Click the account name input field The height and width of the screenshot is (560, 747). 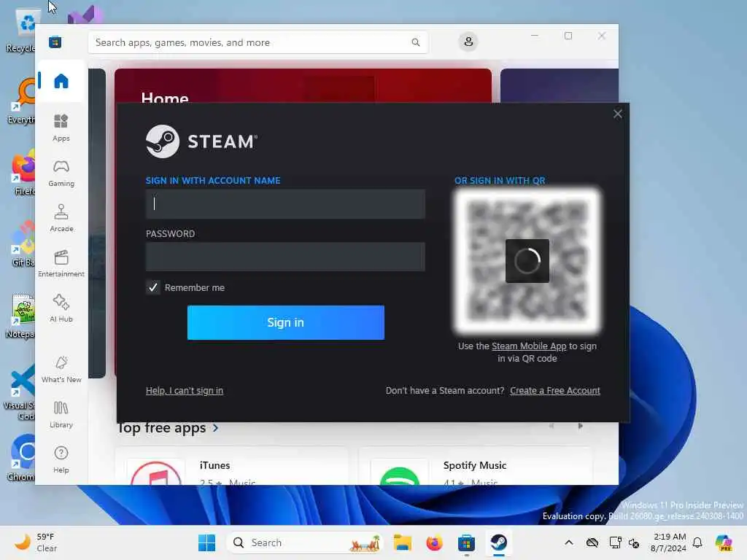(285, 204)
